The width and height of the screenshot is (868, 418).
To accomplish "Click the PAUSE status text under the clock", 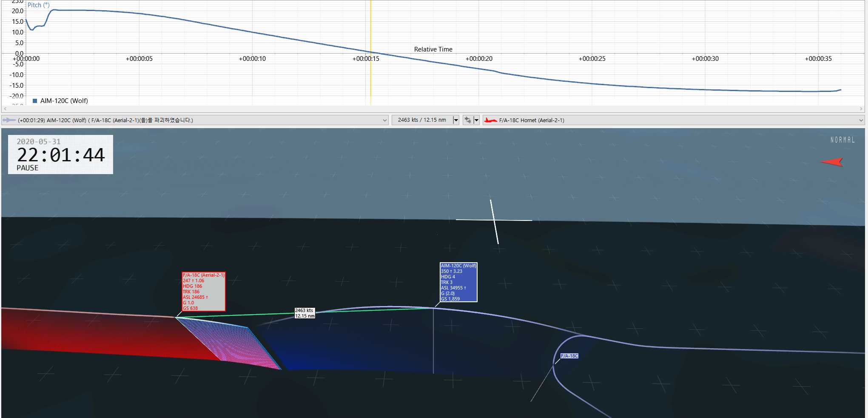I will [x=27, y=168].
